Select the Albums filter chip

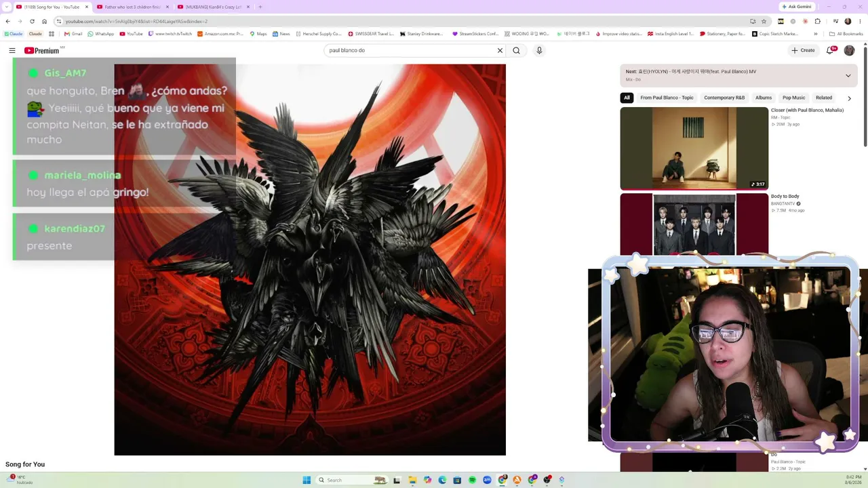(x=764, y=98)
